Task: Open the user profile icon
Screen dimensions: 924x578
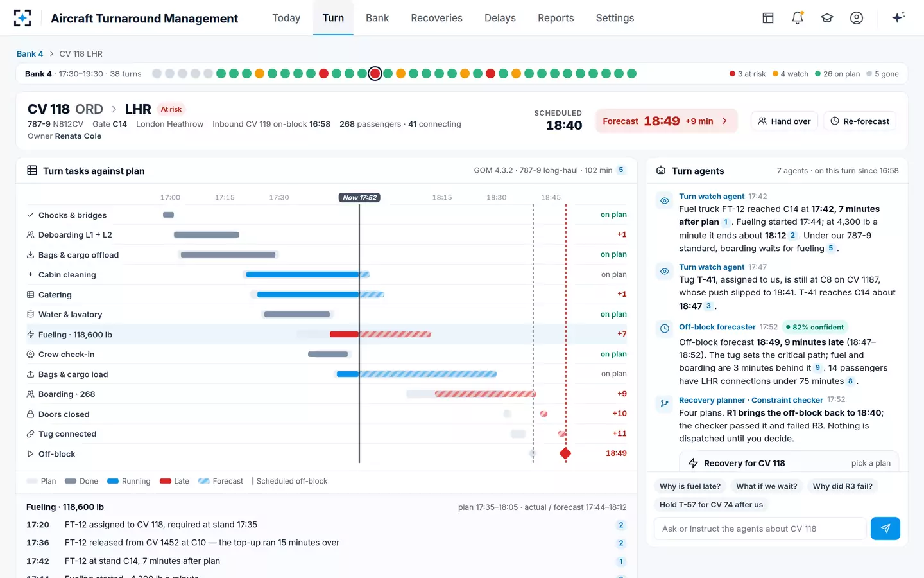Action: 857,18
